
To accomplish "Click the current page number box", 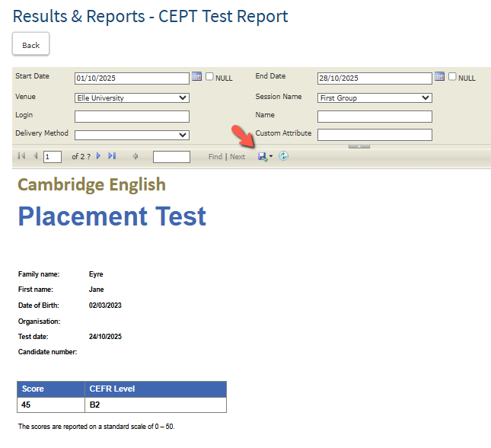I will [53, 157].
